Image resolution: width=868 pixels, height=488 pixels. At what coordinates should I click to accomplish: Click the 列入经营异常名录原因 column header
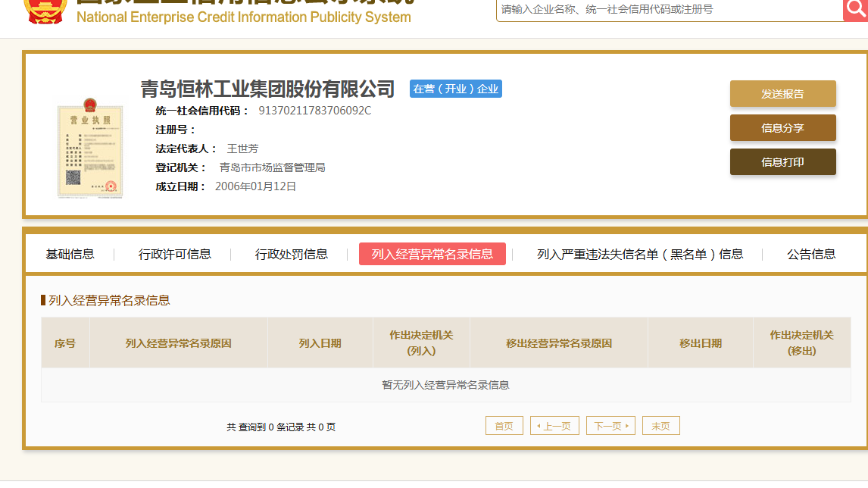tap(178, 343)
